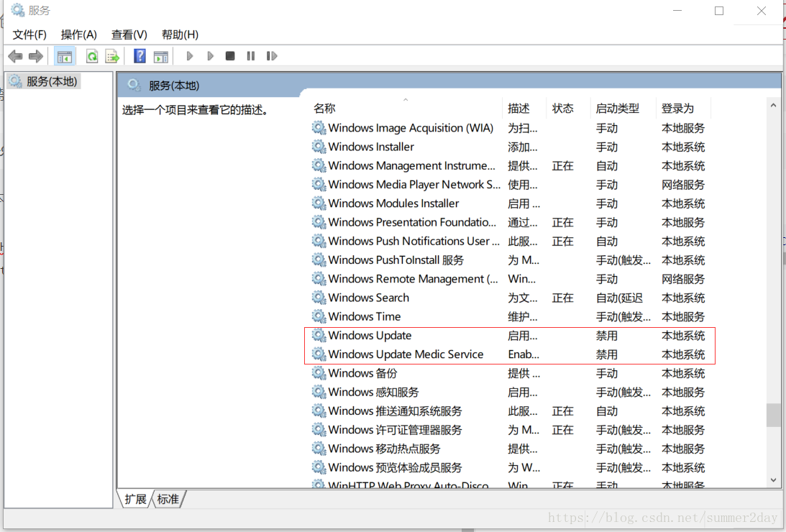Click the Stop Service square icon

(x=230, y=55)
